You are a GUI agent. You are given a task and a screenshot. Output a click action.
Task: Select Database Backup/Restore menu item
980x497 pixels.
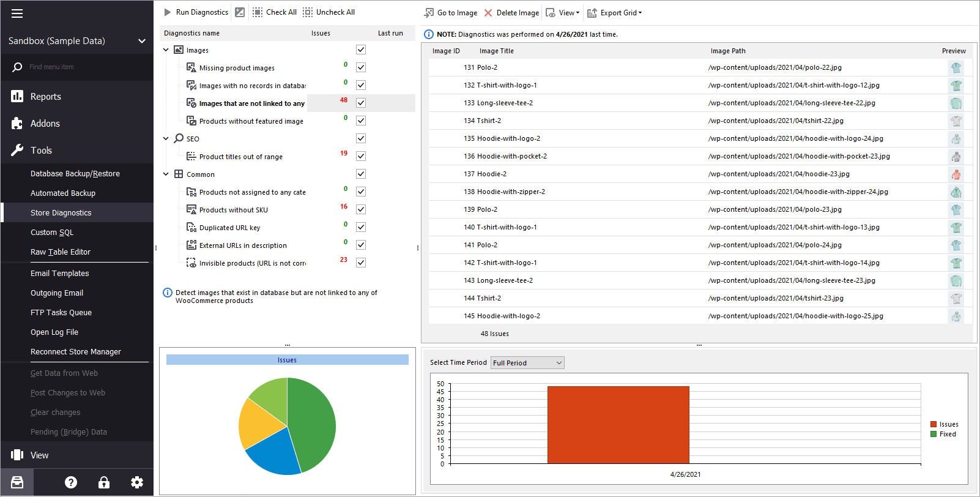75,174
